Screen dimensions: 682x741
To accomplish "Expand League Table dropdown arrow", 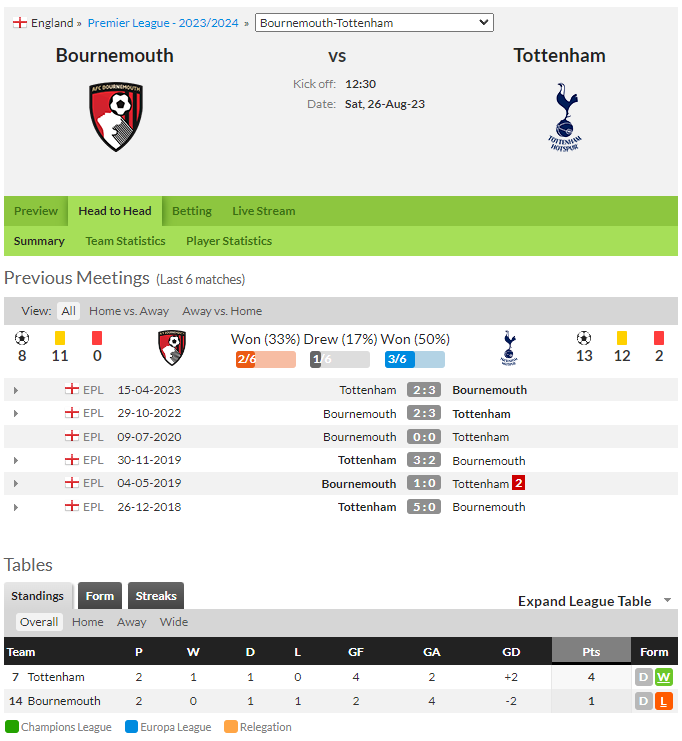I will [667, 600].
